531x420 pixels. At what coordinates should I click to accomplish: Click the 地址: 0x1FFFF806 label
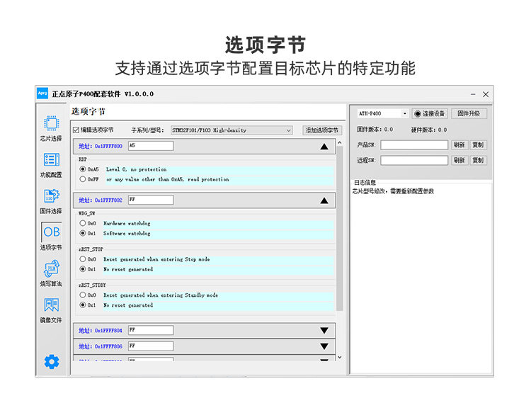point(101,346)
